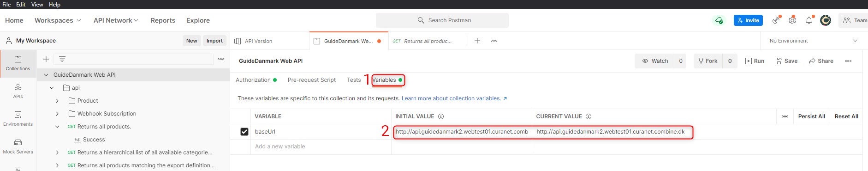Expand the Product folder

click(x=57, y=101)
